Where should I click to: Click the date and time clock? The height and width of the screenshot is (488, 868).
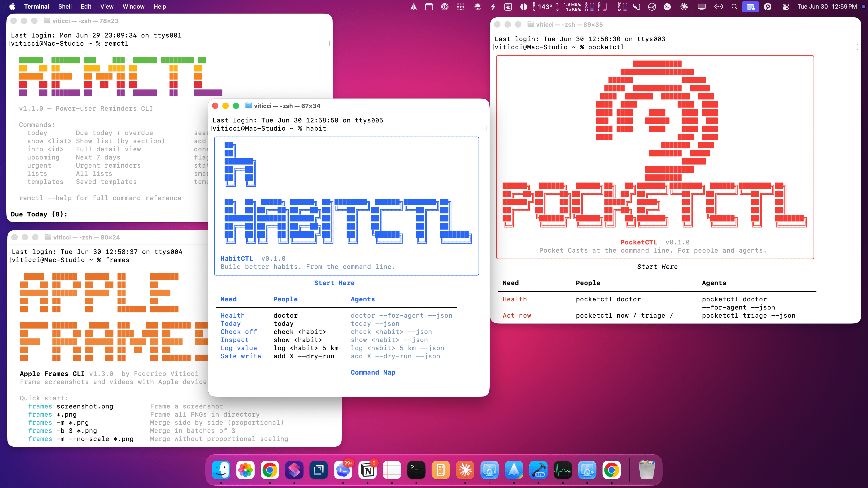tap(827, 7)
